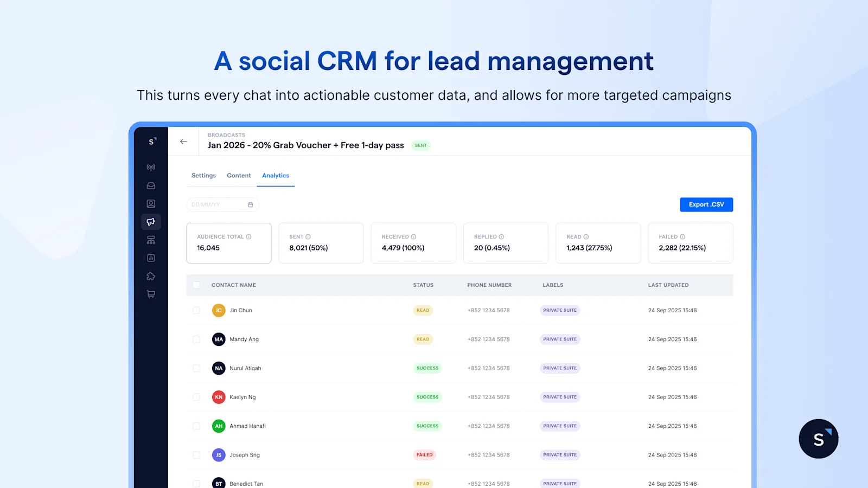Viewport: 868px width, 488px height.
Task: Open the Content tab
Action: tap(239, 175)
